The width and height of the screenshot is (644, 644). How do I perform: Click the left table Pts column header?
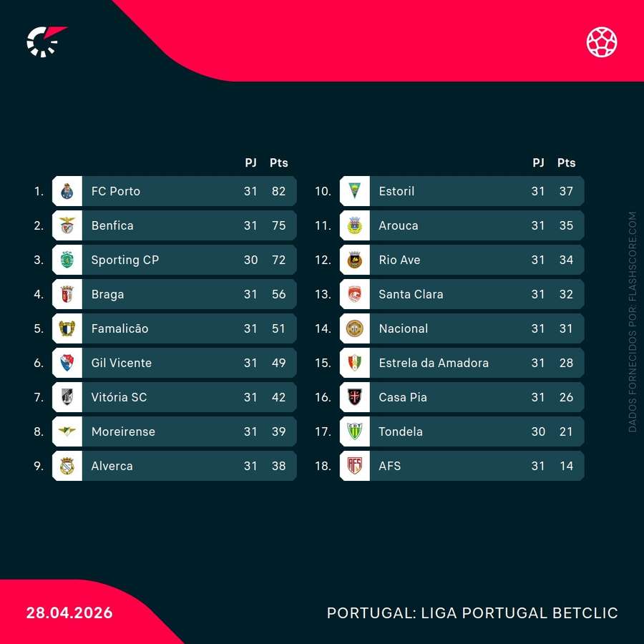pos(278,162)
